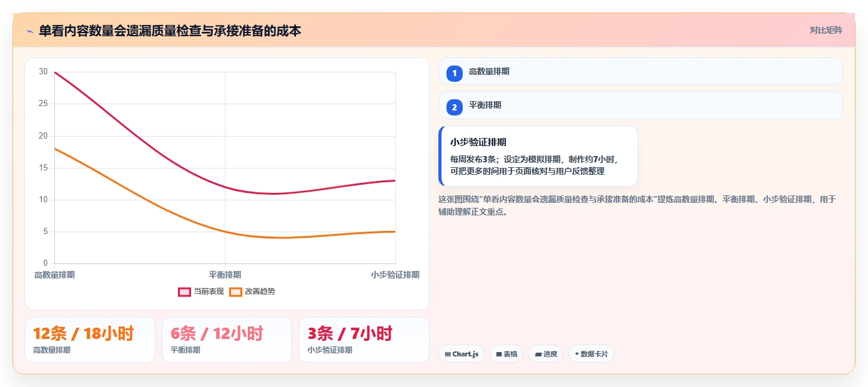Click the number 2 badge
The width and height of the screenshot is (868, 387).
455,107
